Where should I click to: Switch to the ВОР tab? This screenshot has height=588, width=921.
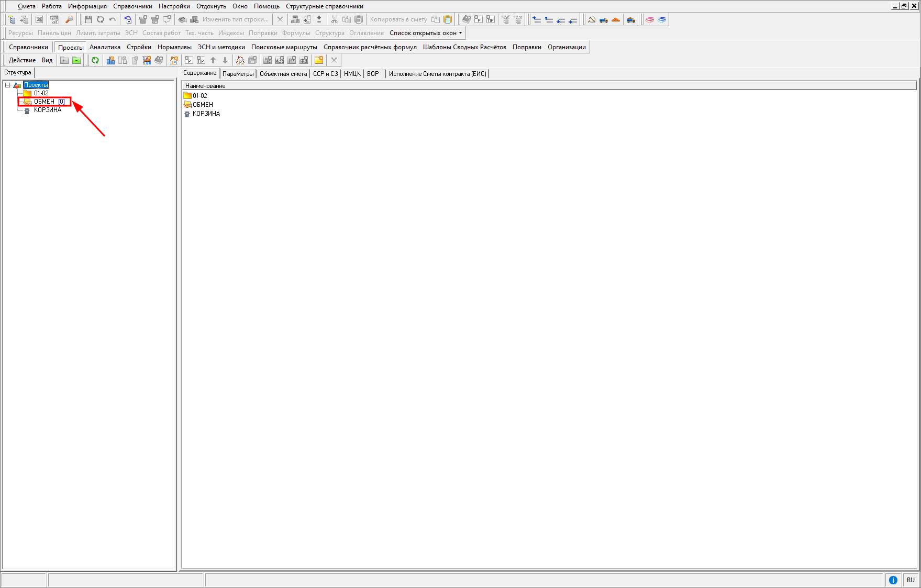373,74
